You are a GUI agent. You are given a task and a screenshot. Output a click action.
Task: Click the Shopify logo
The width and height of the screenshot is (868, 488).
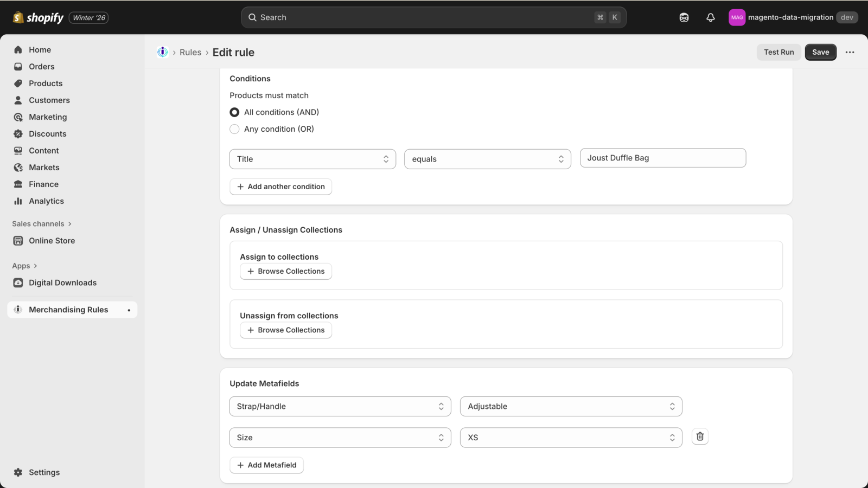(x=38, y=17)
